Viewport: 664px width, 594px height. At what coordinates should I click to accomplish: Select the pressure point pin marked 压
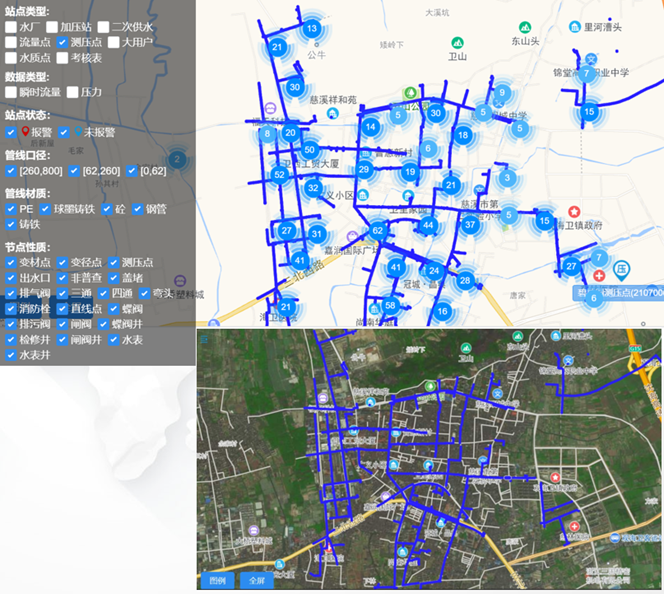pyautogui.click(x=621, y=270)
